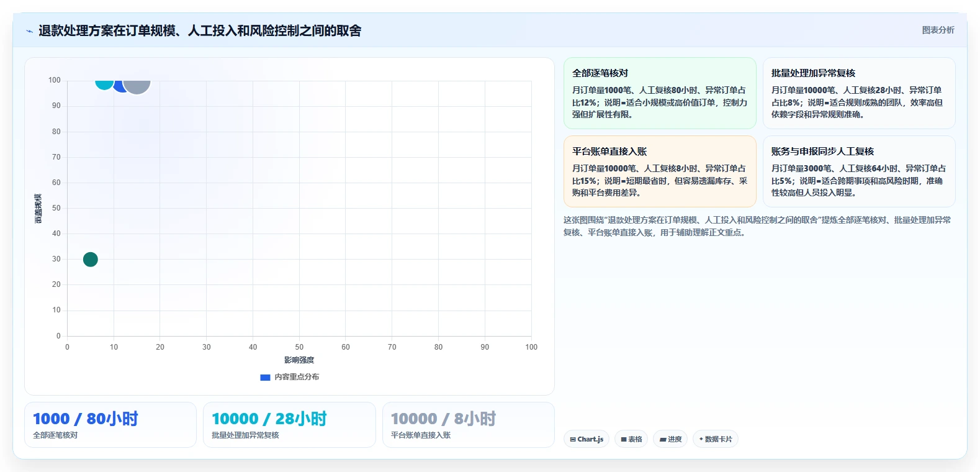Viewport: 980px width, 472px height.
Task: Open the 全部逐笔核对 green card
Action: click(x=660, y=93)
